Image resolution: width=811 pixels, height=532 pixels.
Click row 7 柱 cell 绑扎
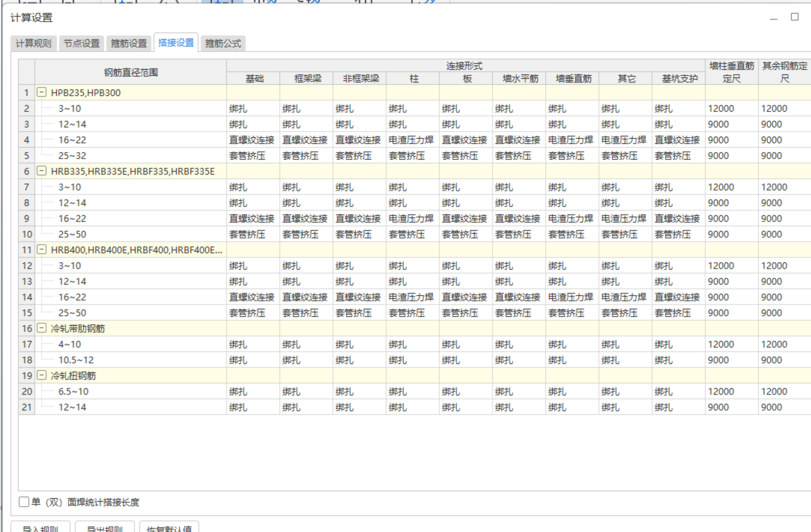click(413, 187)
